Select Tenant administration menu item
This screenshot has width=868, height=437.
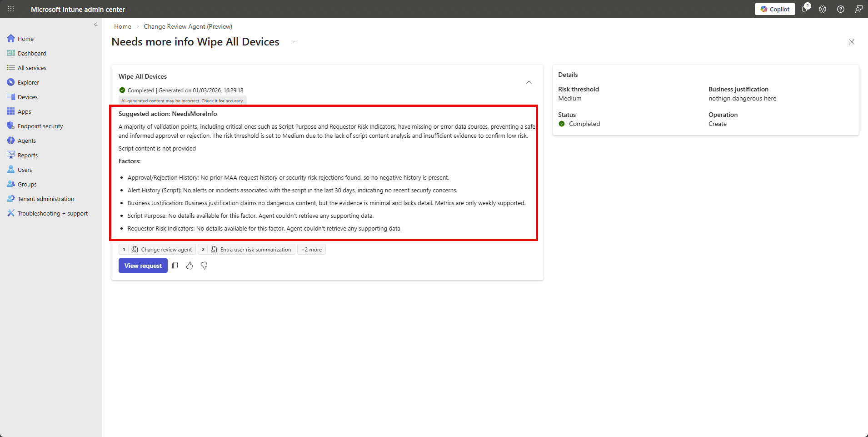45,199
